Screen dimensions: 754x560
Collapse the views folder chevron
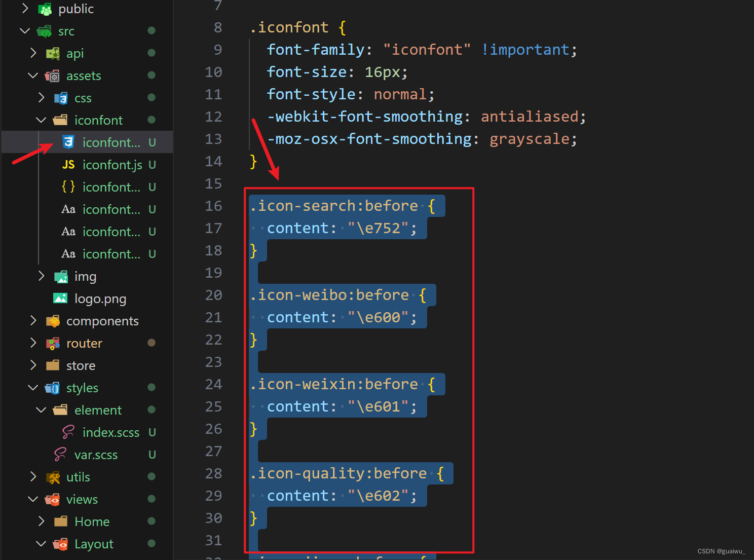coord(33,499)
